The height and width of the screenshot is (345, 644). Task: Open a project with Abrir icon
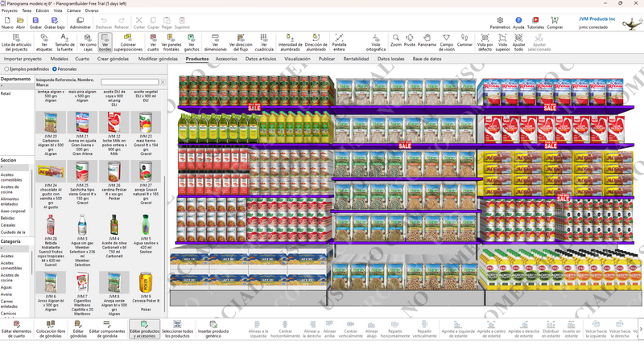pyautogui.click(x=20, y=23)
